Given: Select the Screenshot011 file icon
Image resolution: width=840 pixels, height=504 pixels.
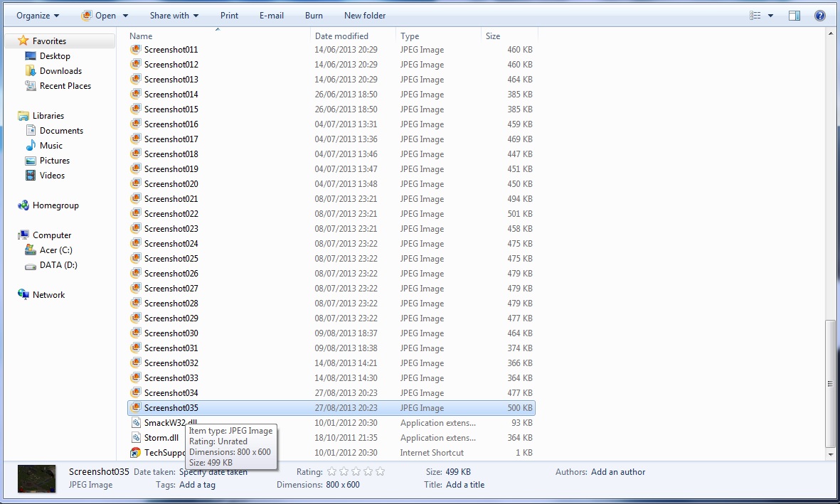Looking at the screenshot, I should 136,49.
